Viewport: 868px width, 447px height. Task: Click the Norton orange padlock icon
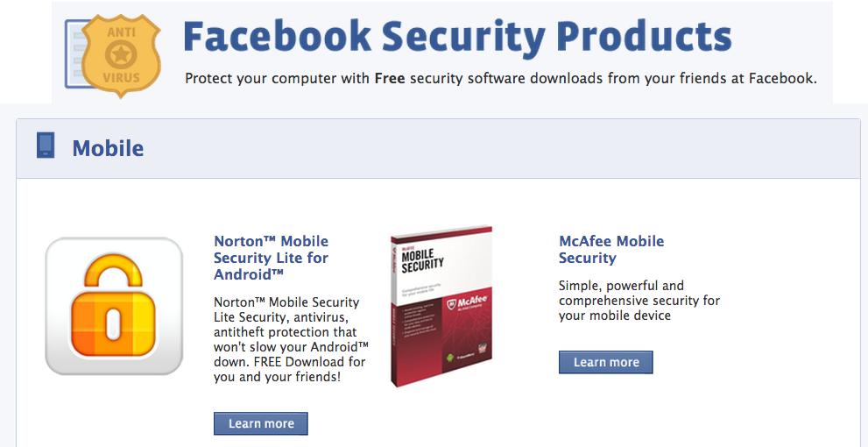114,306
